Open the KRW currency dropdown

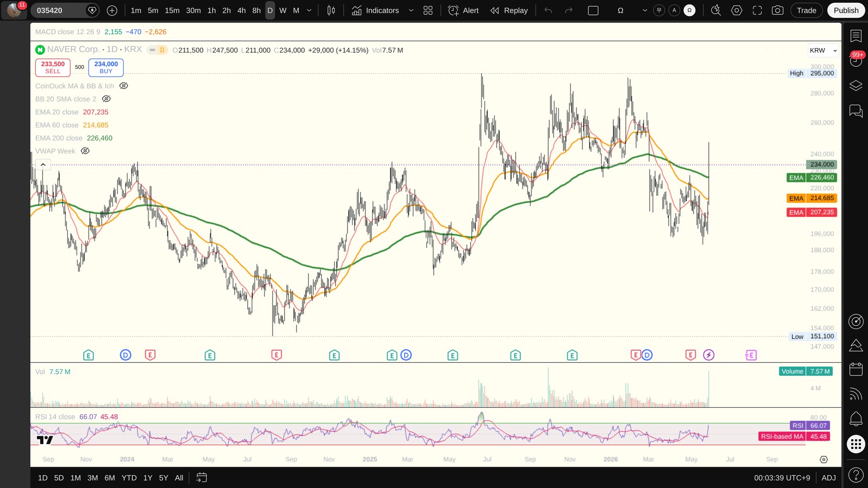[823, 50]
